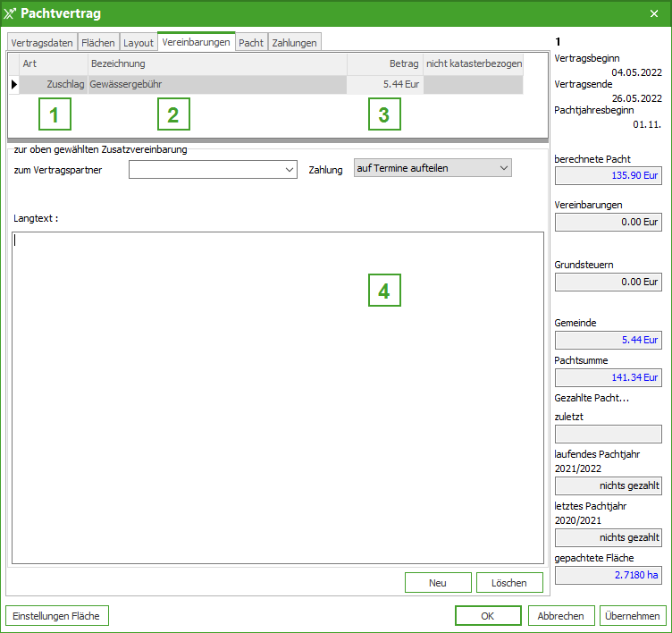Viewport: 672px width, 633px height.
Task: Open Einstellungen Fläche
Action: [57, 616]
